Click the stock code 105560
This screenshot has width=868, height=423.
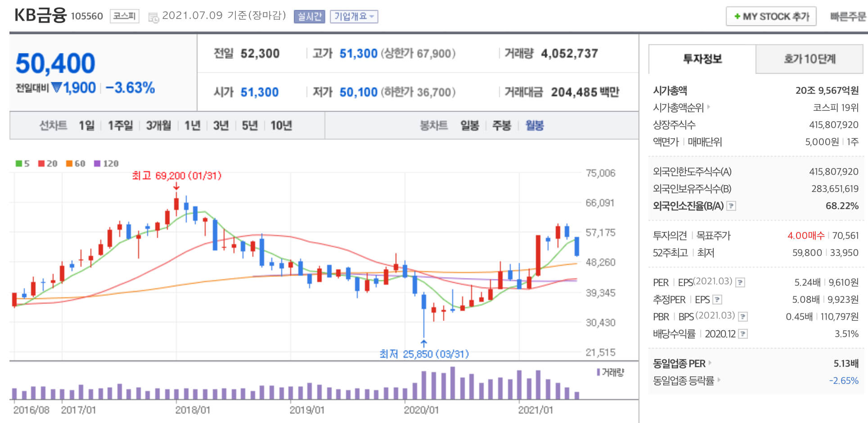click(87, 16)
